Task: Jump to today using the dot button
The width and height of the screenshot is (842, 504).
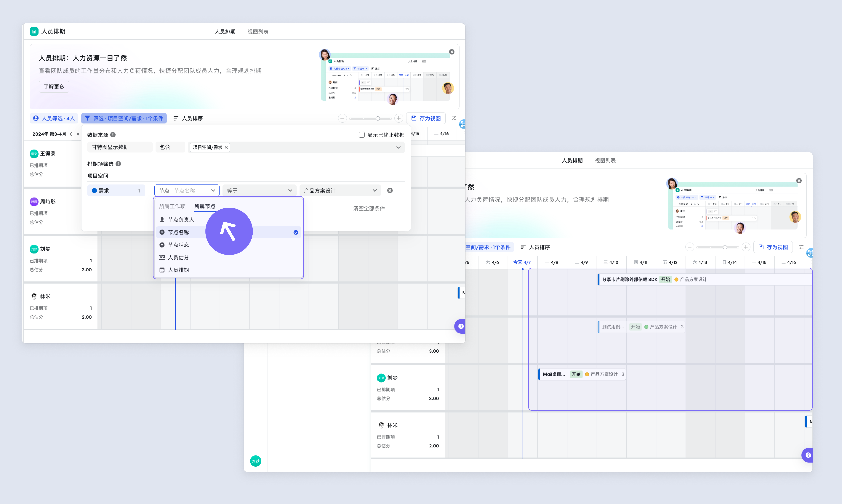Action: click(78, 134)
